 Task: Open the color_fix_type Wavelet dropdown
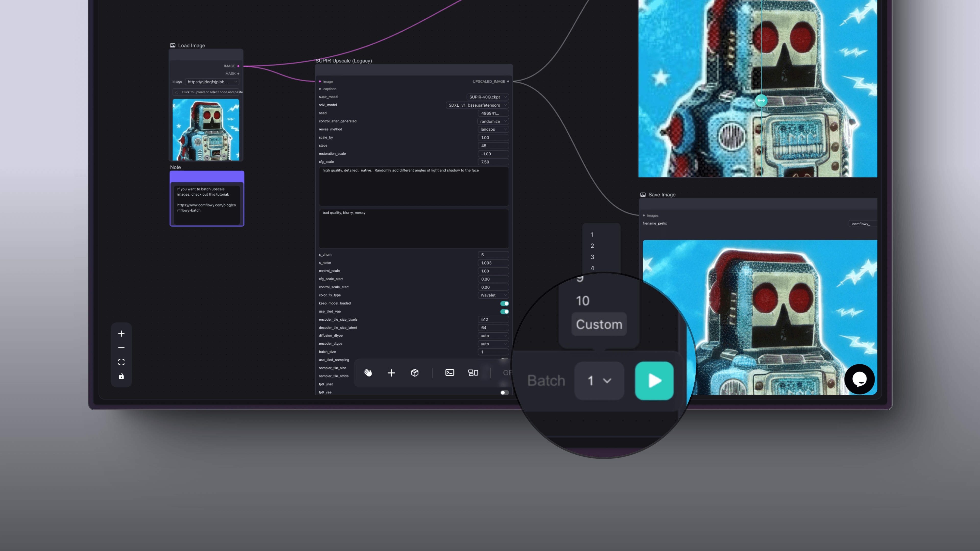pos(493,295)
